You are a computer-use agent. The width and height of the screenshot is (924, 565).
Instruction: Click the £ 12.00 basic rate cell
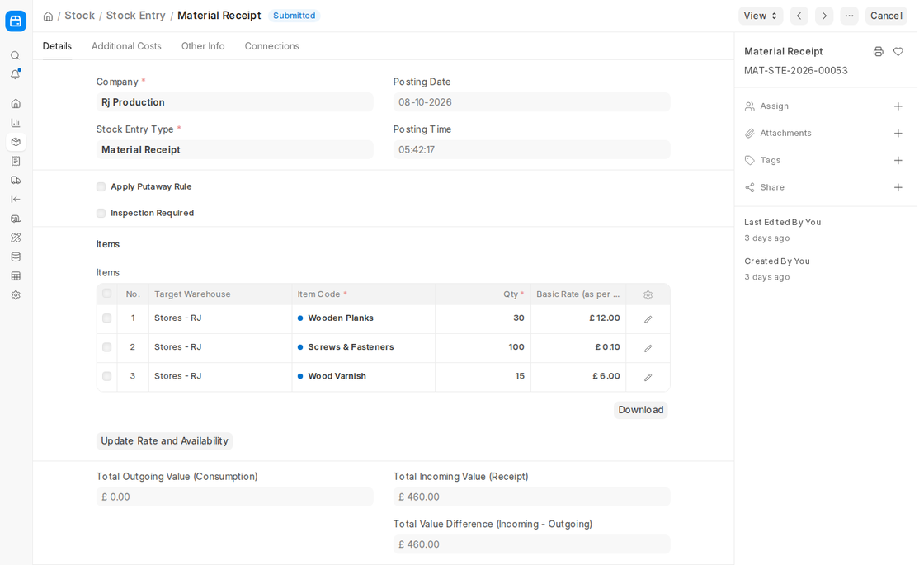point(578,318)
